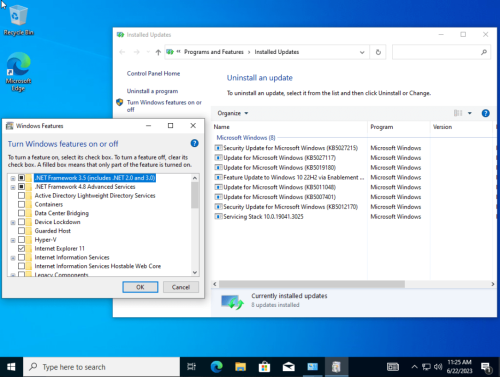This screenshot has height=377, width=500.
Task: Enable the Containers feature checkbox
Action: click(x=21, y=204)
